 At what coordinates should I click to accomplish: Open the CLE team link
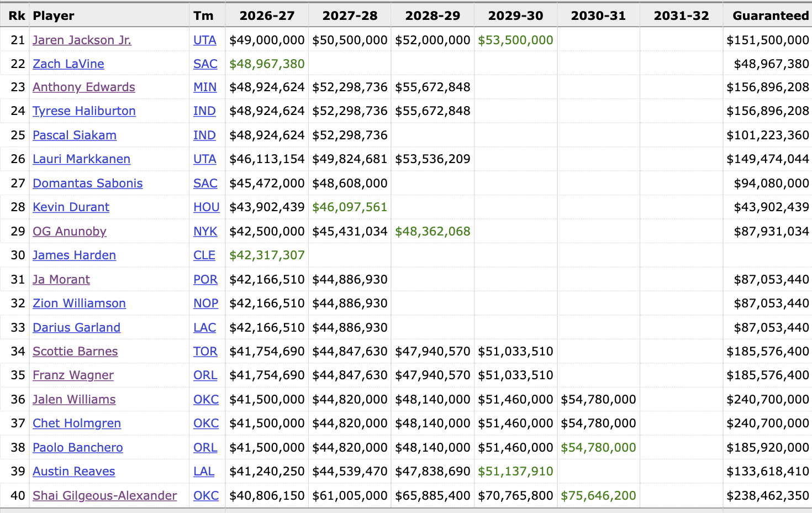point(204,255)
